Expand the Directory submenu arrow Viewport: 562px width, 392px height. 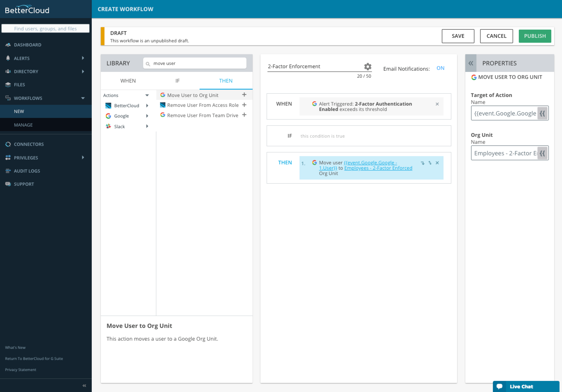point(83,71)
